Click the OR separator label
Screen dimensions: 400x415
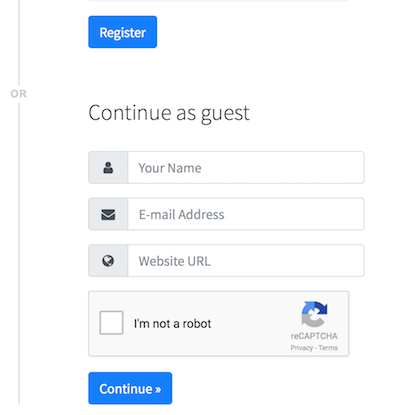pos(19,94)
